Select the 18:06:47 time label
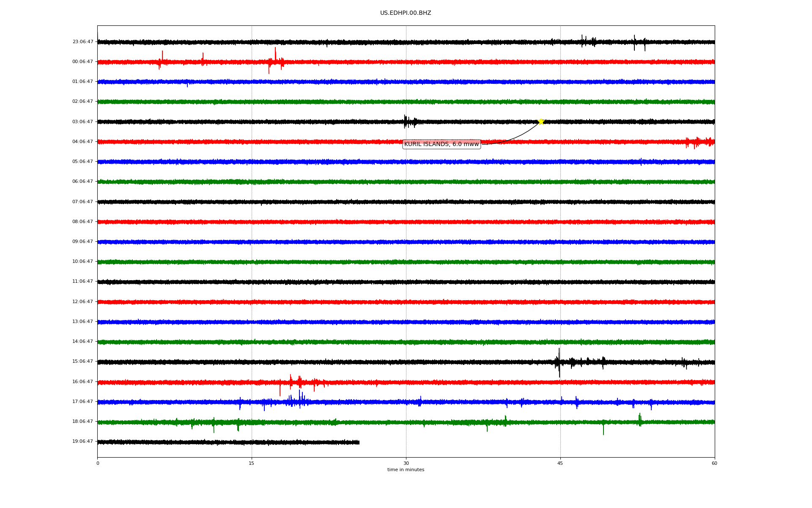The height and width of the screenshot is (508, 812). [x=83, y=422]
